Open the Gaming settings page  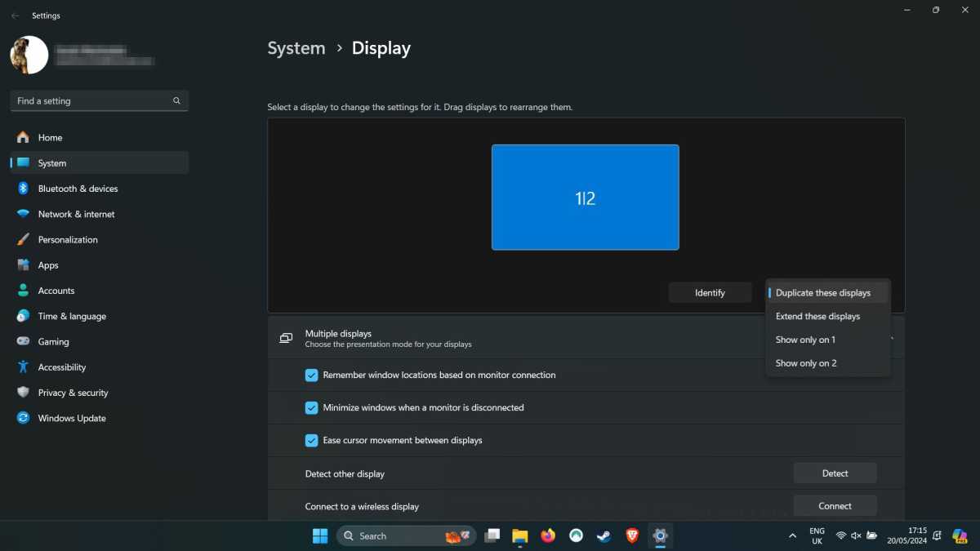pyautogui.click(x=53, y=342)
